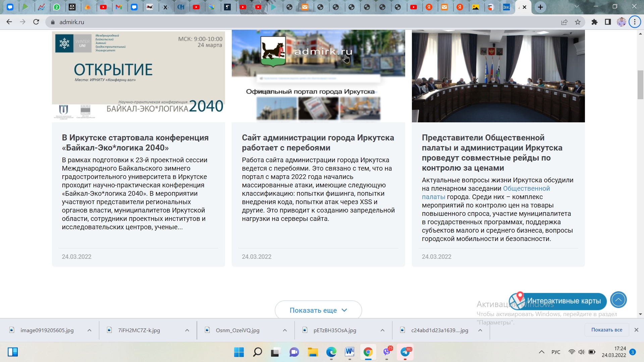This screenshot has height=362, width=644.
Task: Expand options for c24abd1d23a1639 download
Action: coord(480,330)
